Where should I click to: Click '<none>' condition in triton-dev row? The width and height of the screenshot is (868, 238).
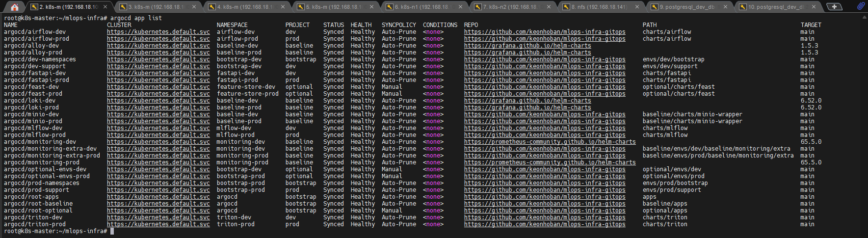433,217
